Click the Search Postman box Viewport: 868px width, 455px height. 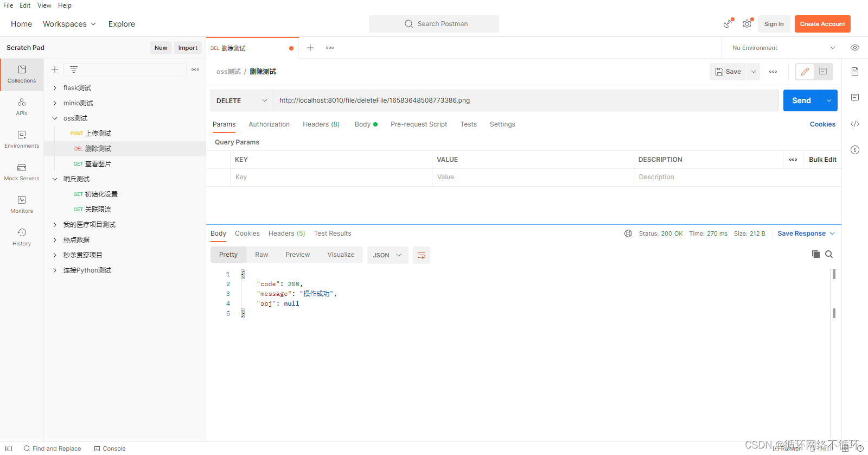pyautogui.click(x=434, y=24)
